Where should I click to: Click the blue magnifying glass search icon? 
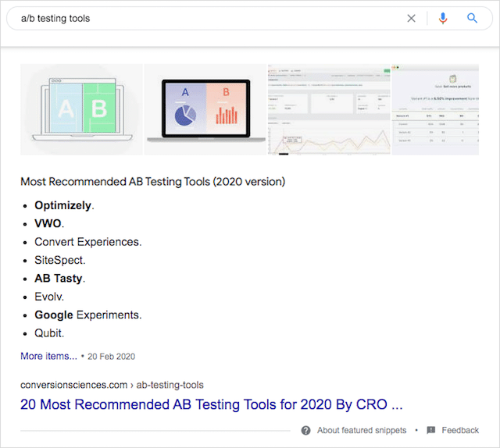[472, 18]
